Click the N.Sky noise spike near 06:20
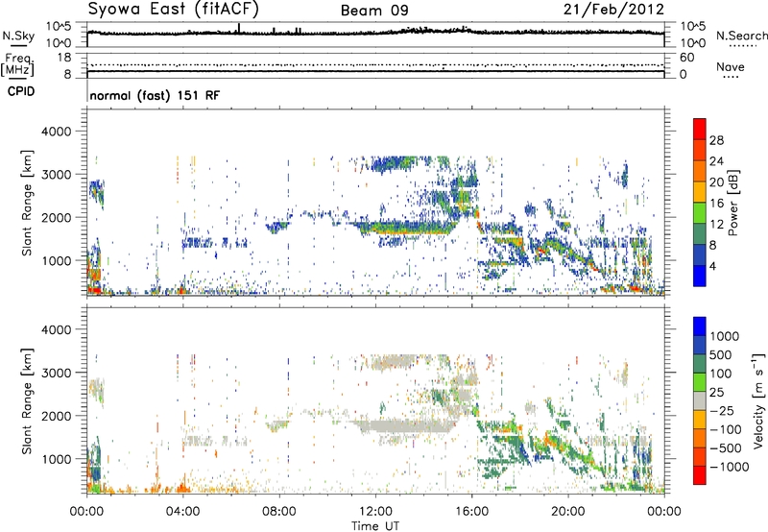Screen dimensions: 768x532 tap(239, 28)
